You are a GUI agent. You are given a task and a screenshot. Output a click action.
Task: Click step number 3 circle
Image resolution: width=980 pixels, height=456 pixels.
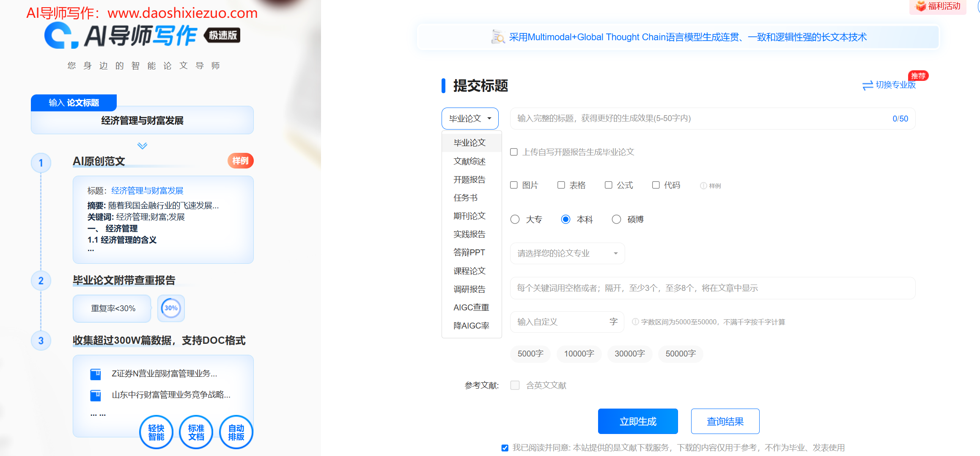click(x=41, y=341)
